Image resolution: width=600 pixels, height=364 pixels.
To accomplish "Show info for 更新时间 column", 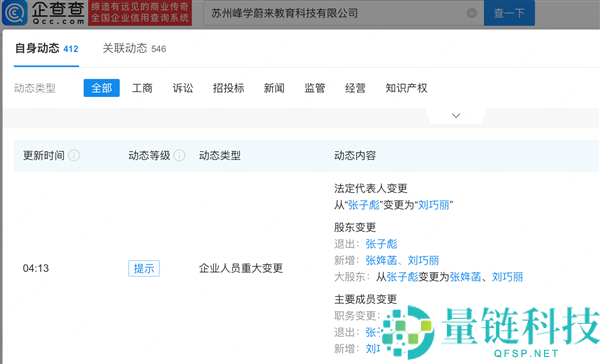I will coord(74,155).
